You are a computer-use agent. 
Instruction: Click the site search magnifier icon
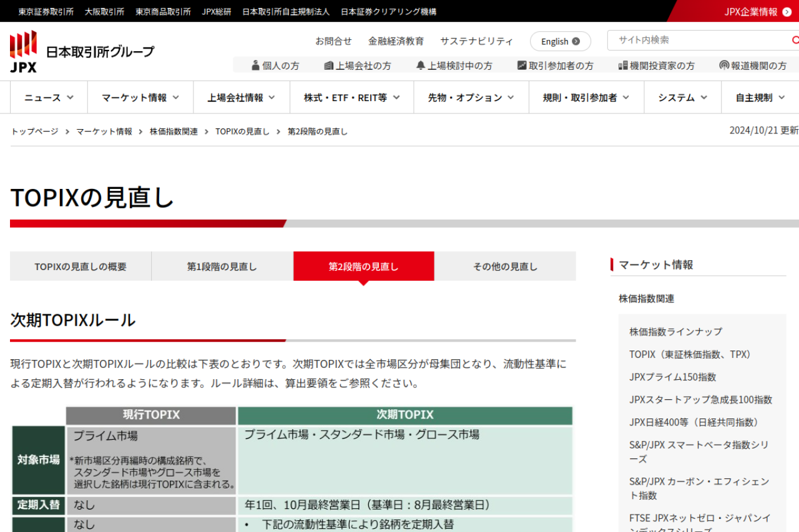coord(795,41)
